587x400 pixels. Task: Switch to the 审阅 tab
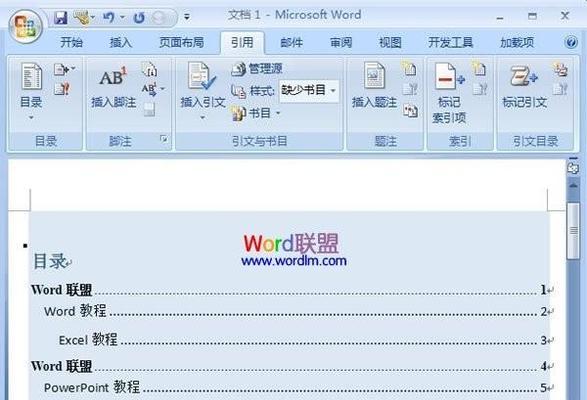coord(341,42)
